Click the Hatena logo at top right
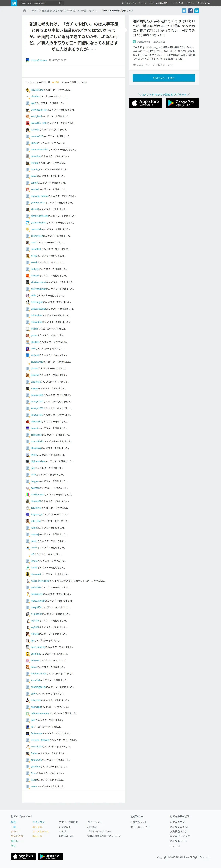 tap(203, 3)
